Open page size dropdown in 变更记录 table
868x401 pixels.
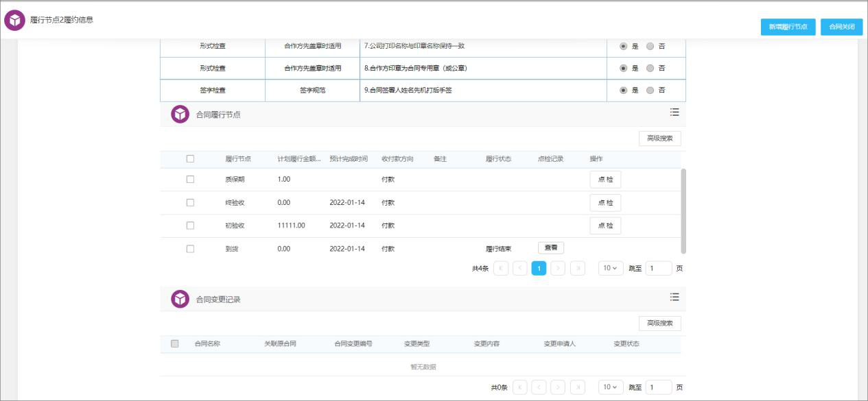click(x=611, y=387)
